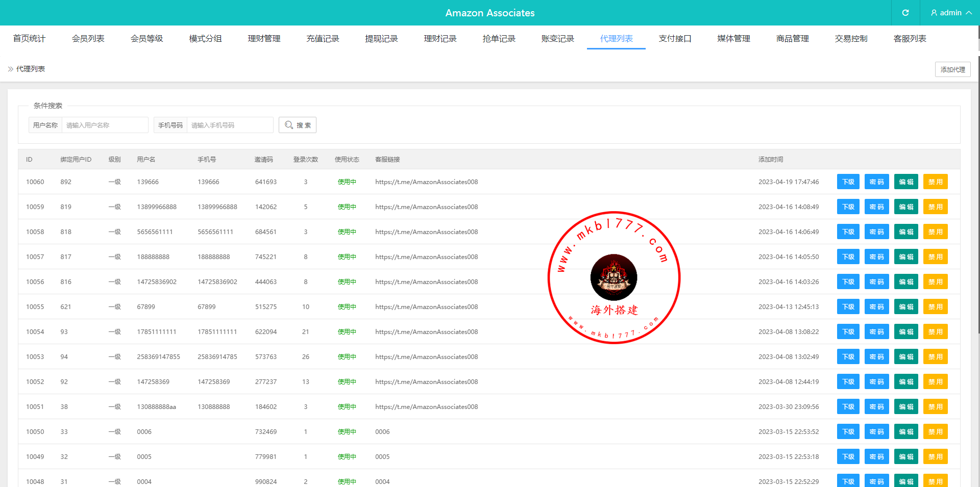Viewport: 980px width, 487px height.
Task: Click date 2023-04-08 13:08:22
Action: click(x=789, y=331)
